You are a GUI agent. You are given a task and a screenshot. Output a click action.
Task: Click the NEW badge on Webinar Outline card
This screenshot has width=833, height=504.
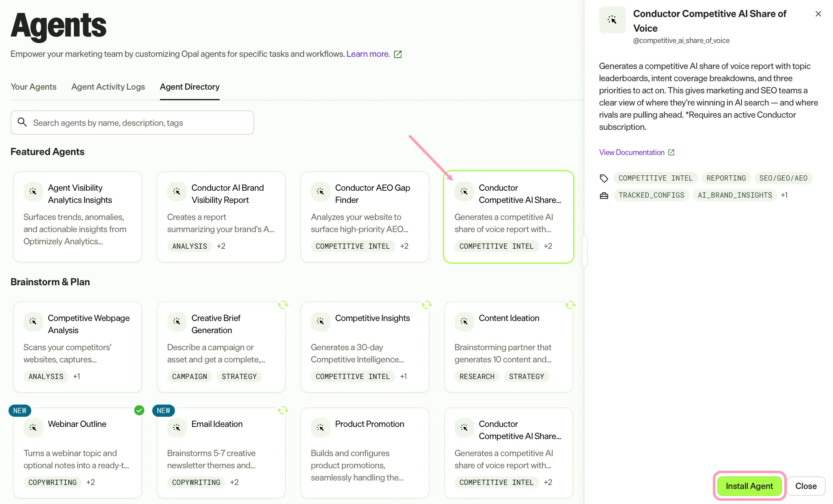point(20,411)
